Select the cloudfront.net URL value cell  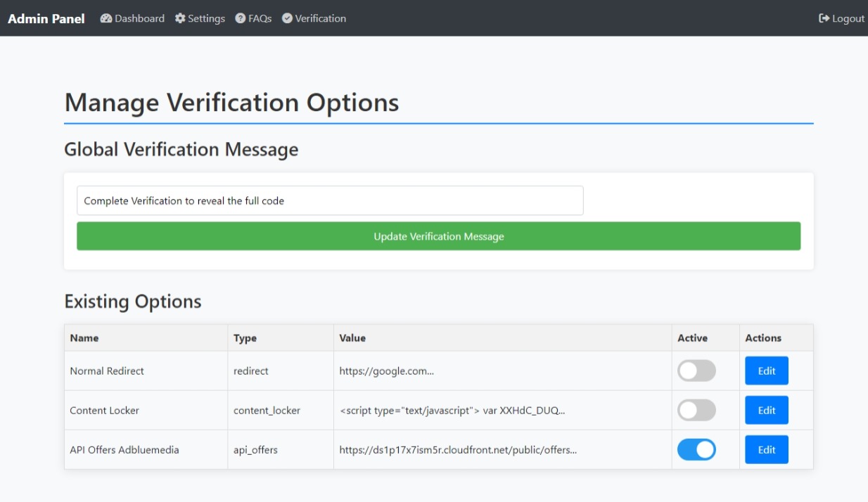pyautogui.click(x=458, y=450)
